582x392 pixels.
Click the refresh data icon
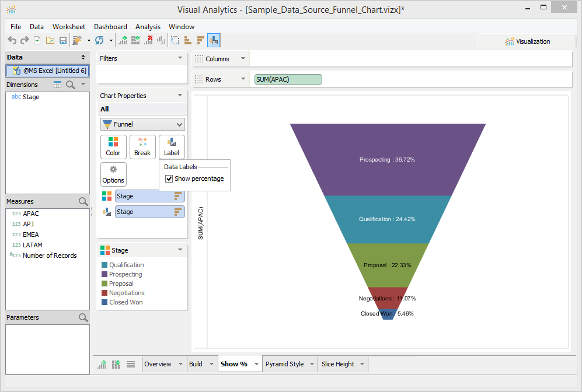click(x=99, y=40)
